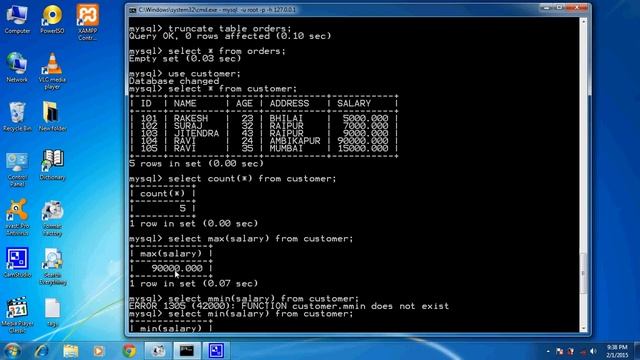Click the AMBIKAPUR address cell
This screenshot has width=640, height=360.
coord(295,141)
